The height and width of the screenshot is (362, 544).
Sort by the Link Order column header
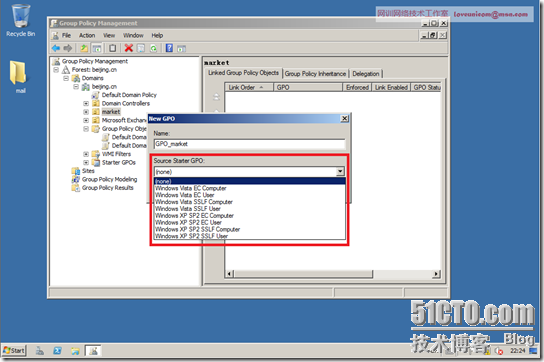coord(249,87)
